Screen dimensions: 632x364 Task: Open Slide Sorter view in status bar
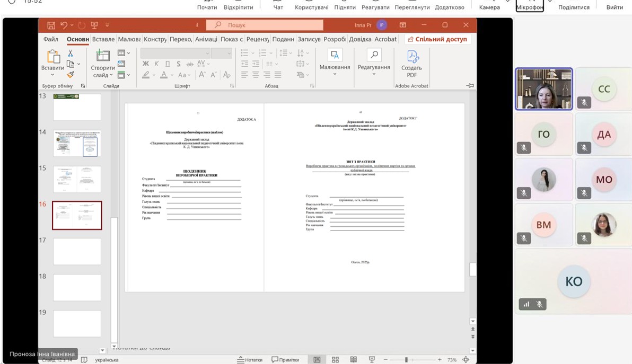pos(335,360)
